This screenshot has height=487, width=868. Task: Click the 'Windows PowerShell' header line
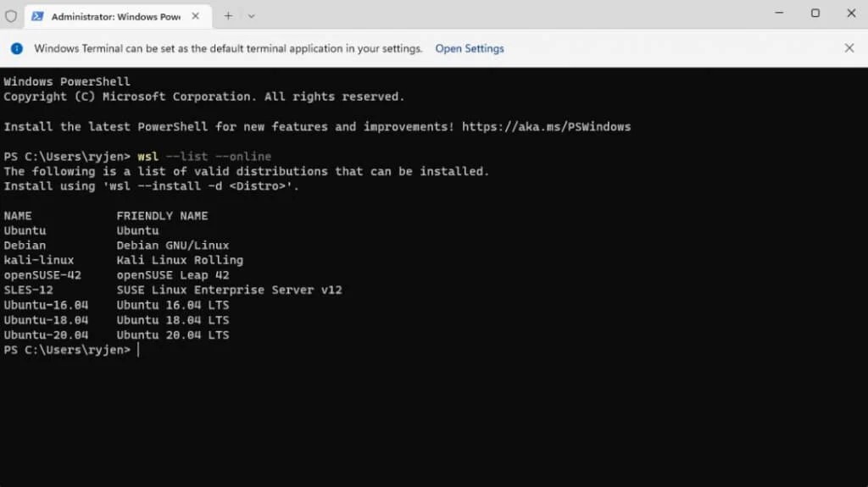click(x=67, y=82)
